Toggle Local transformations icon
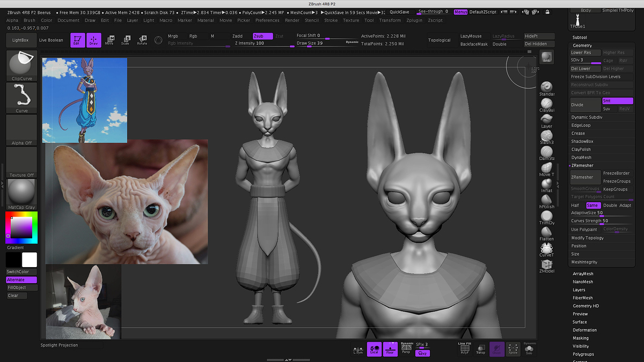 (374, 349)
